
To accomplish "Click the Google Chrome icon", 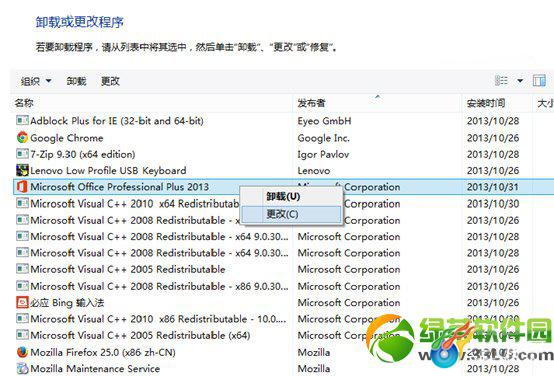I will [22, 137].
